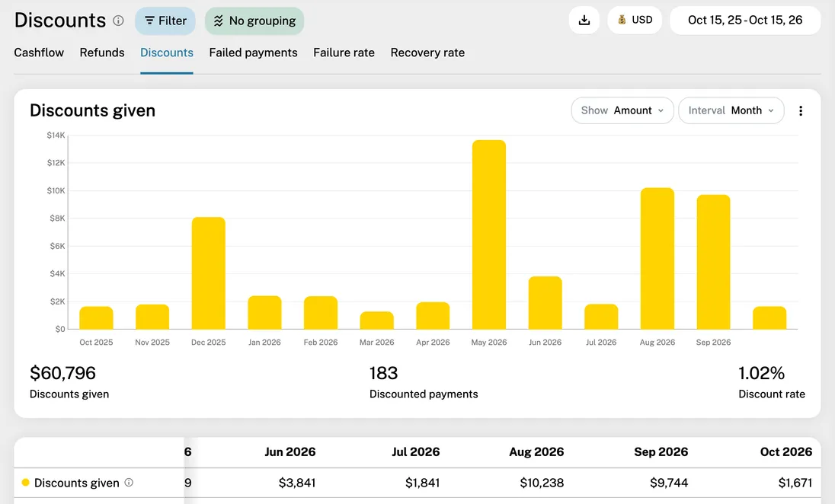Click the Oct 2025 bar in chart
The height and width of the screenshot is (504, 835).
(x=97, y=317)
